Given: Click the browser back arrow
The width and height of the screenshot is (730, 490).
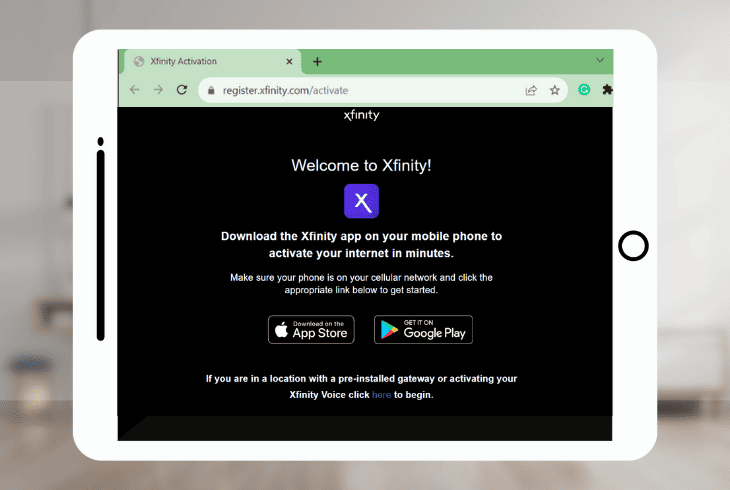Looking at the screenshot, I should tap(135, 90).
